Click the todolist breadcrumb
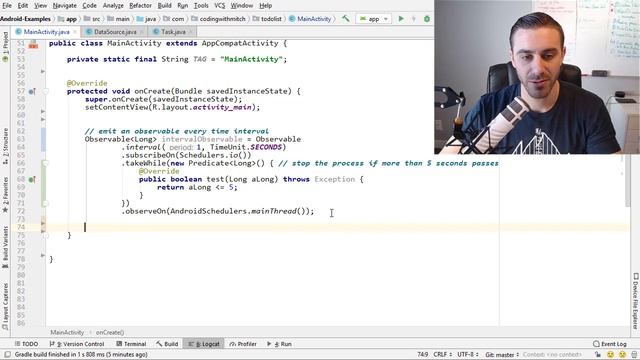This screenshot has height=360, width=640. [267, 19]
